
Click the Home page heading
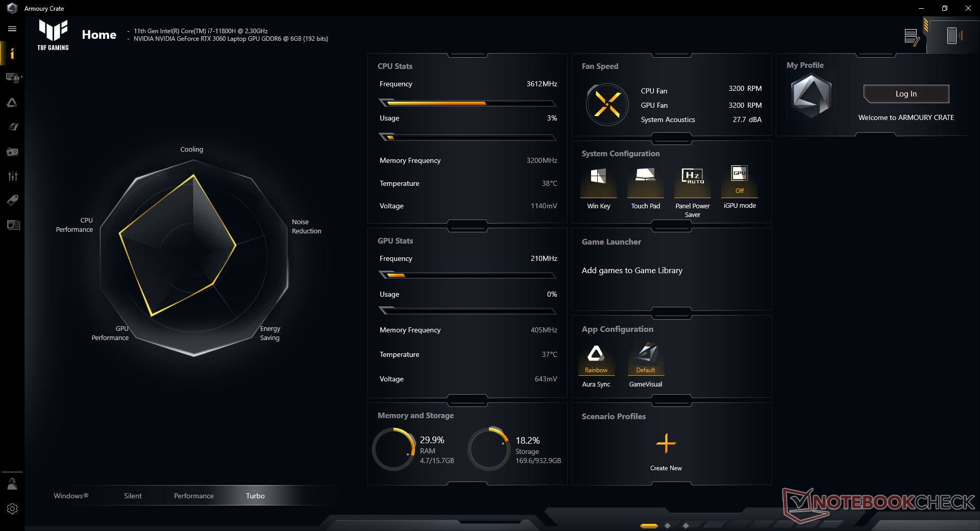click(x=99, y=35)
